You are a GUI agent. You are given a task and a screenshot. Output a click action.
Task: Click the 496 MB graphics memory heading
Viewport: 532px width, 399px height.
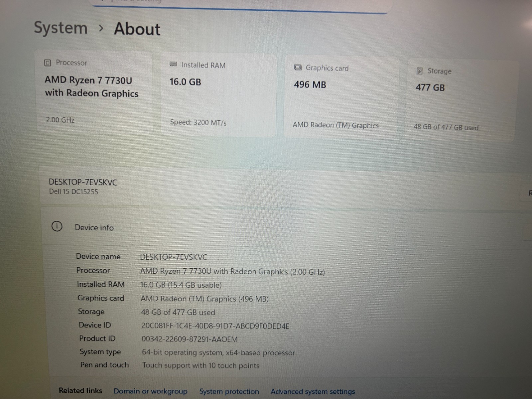tap(310, 84)
